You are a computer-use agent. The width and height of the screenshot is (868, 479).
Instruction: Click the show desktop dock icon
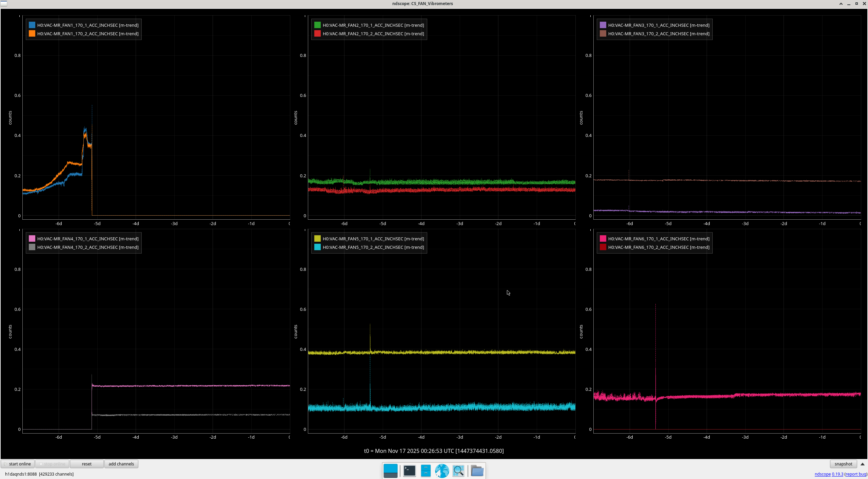pos(390,471)
